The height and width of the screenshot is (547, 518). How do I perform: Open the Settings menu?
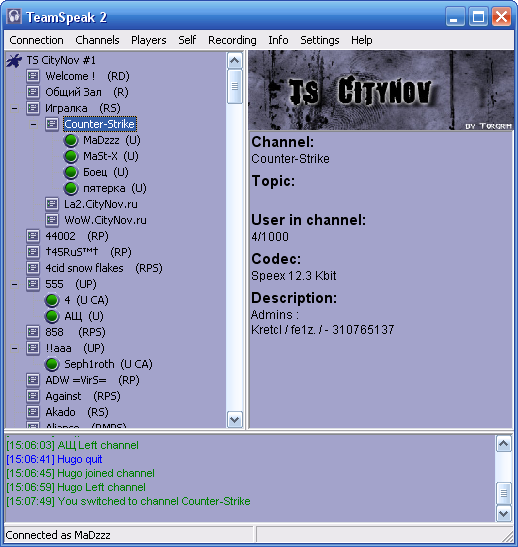[x=320, y=40]
